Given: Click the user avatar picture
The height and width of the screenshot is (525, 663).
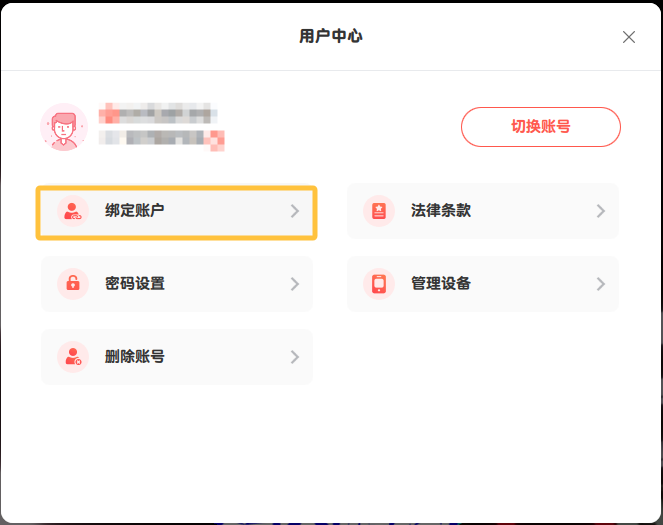Looking at the screenshot, I should [x=64, y=127].
